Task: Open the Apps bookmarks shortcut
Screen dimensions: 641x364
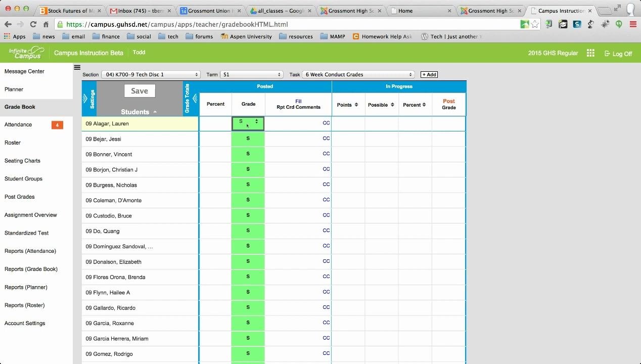Action: [15, 36]
